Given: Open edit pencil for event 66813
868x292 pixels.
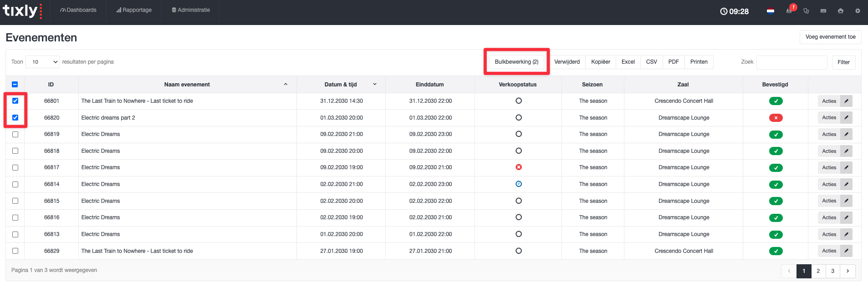Looking at the screenshot, I should pyautogui.click(x=846, y=234).
